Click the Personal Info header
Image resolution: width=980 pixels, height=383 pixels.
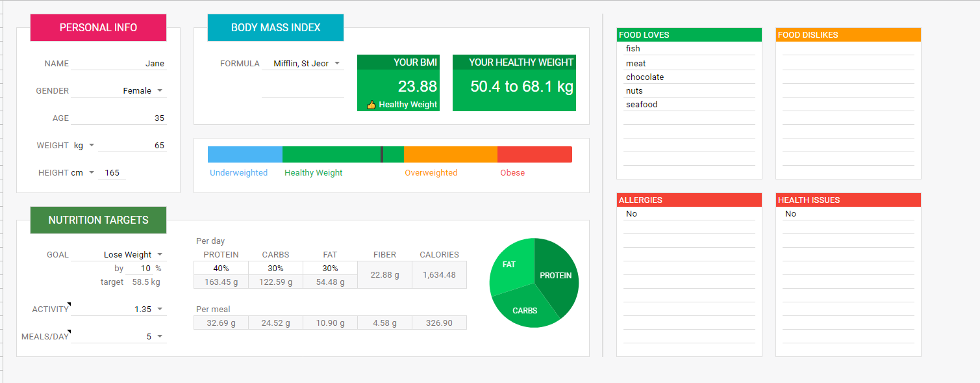click(98, 27)
